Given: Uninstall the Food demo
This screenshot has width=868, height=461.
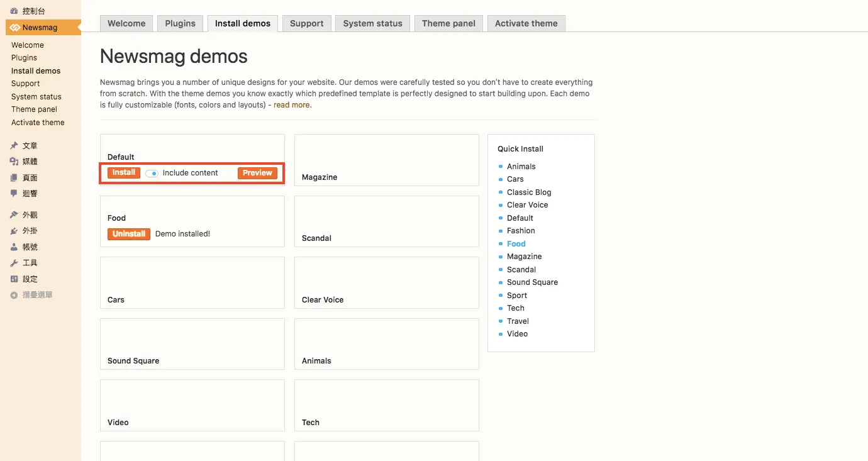Looking at the screenshot, I should coord(129,234).
